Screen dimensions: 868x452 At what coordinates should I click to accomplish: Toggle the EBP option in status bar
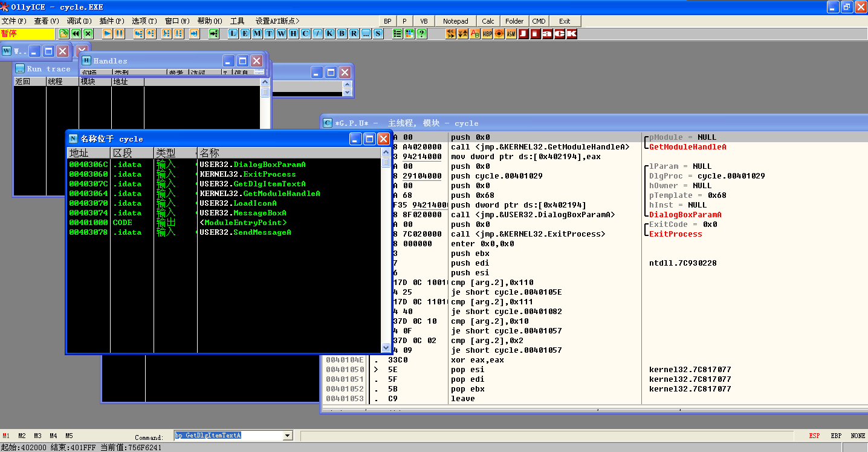pos(836,436)
